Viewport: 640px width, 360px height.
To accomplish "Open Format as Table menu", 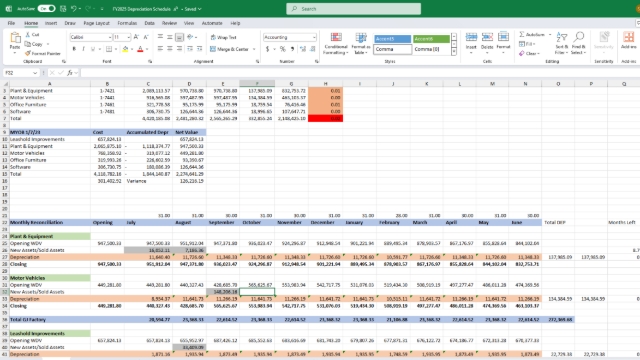I will coord(360,44).
